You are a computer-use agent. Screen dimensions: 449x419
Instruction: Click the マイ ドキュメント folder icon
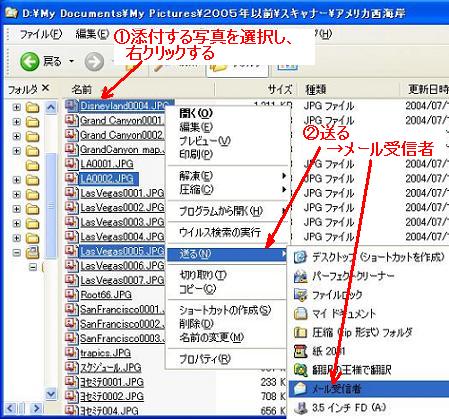coord(300,313)
